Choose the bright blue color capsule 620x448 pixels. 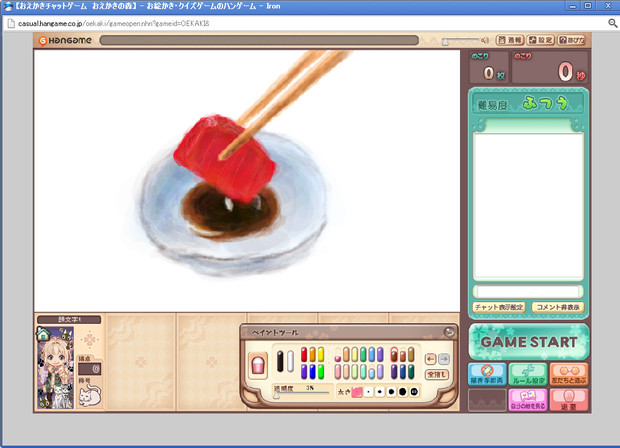click(312, 372)
